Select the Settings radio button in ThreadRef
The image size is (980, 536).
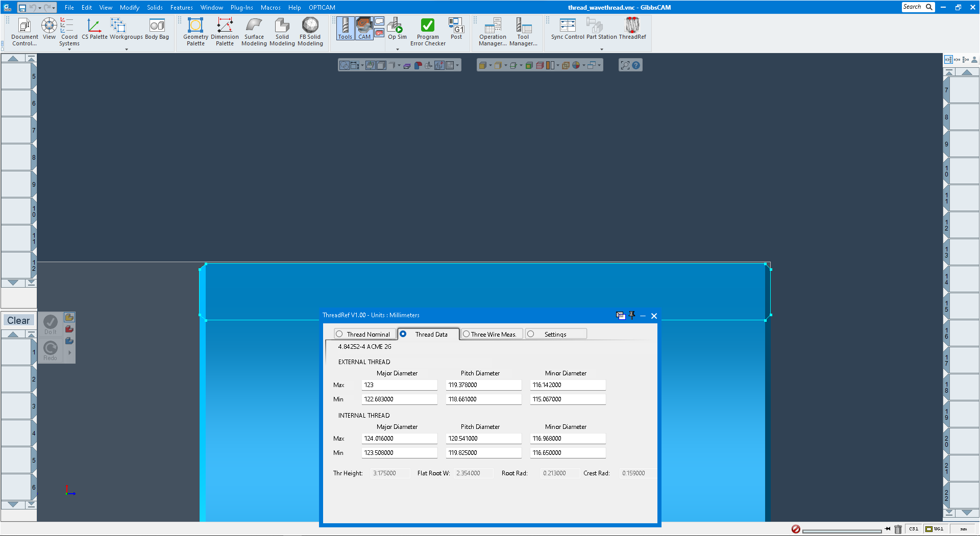(x=531, y=334)
